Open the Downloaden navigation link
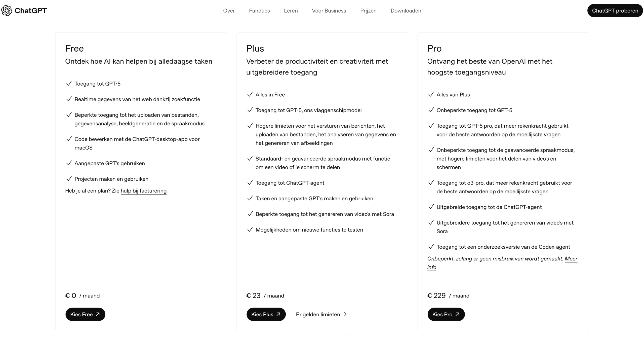 click(x=406, y=11)
